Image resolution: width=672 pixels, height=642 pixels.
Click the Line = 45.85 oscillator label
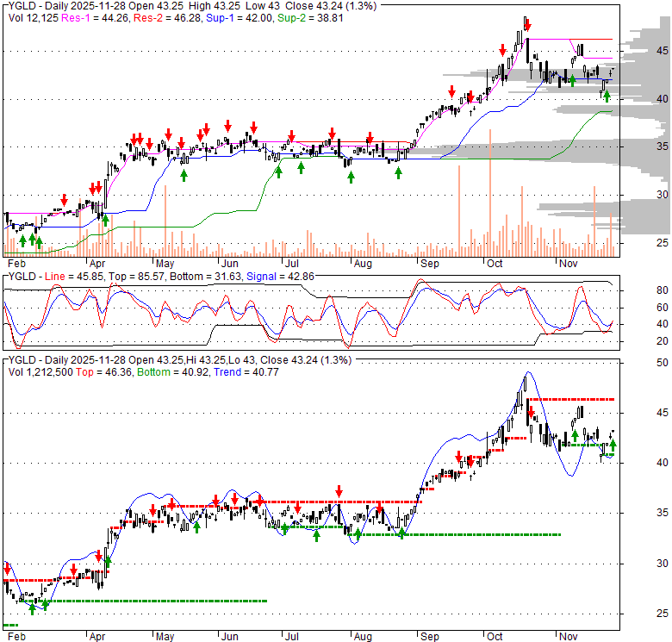74,277
